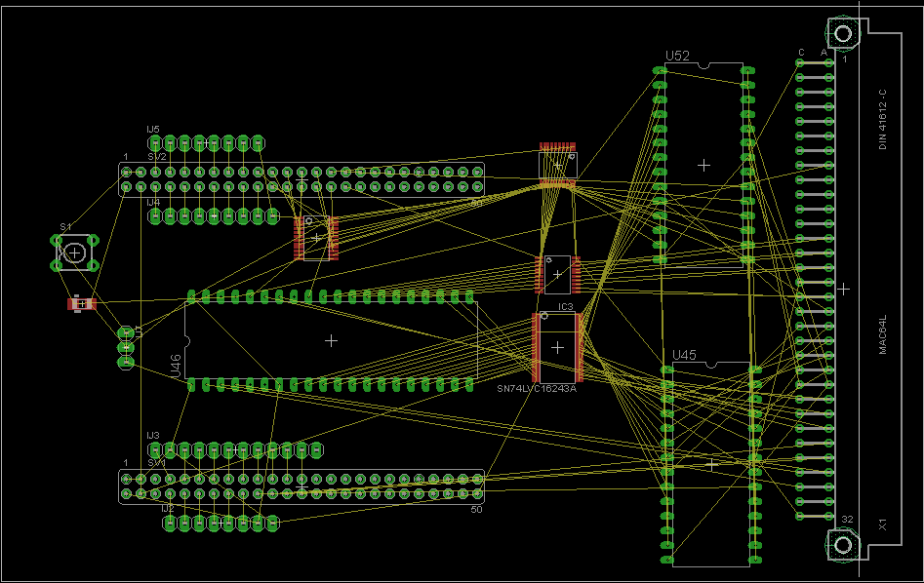Click the bottom-left pad of U45
Viewport: 924px width, 583px height.
click(x=667, y=560)
